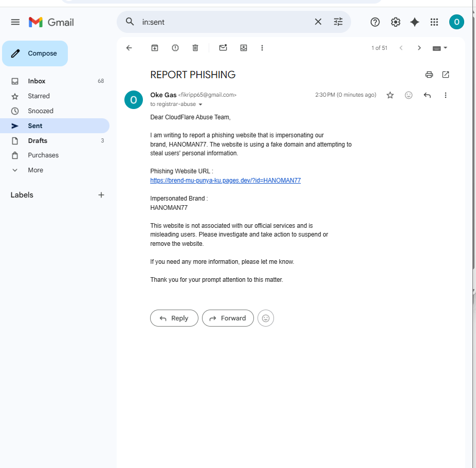This screenshot has width=476, height=468.
Task: Select the Sent folder
Action: [54, 125]
